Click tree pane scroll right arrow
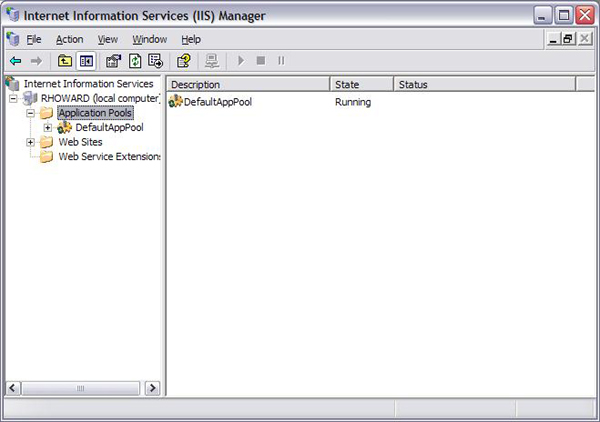 153,388
